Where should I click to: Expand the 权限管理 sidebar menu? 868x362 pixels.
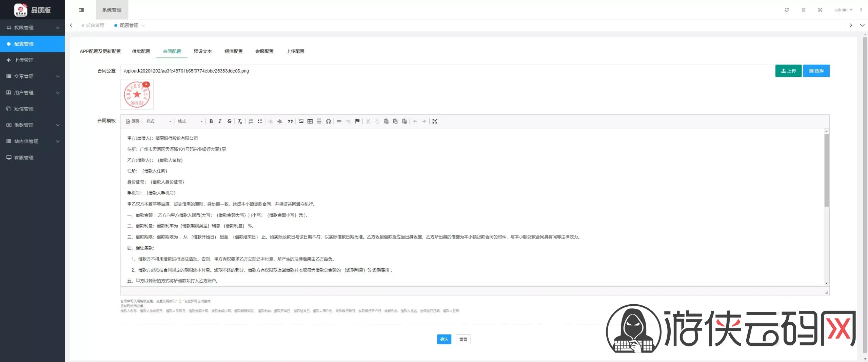pyautogui.click(x=32, y=27)
